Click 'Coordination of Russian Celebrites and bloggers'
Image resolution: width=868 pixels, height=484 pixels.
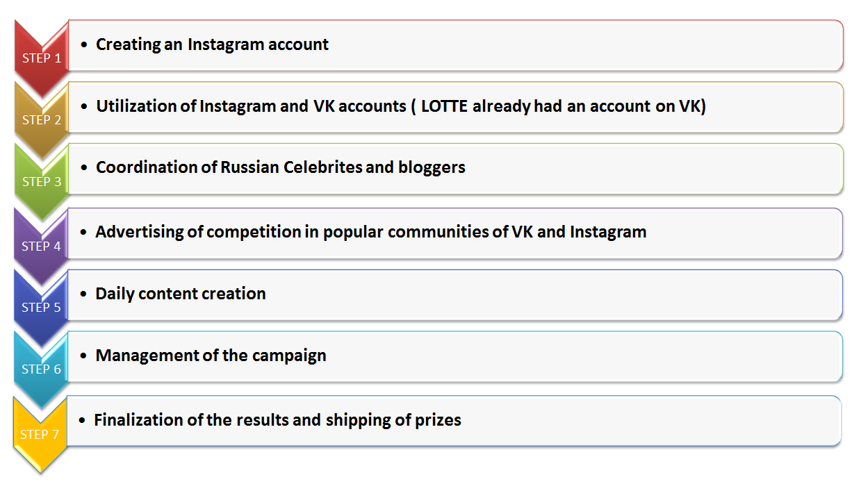[281, 167]
